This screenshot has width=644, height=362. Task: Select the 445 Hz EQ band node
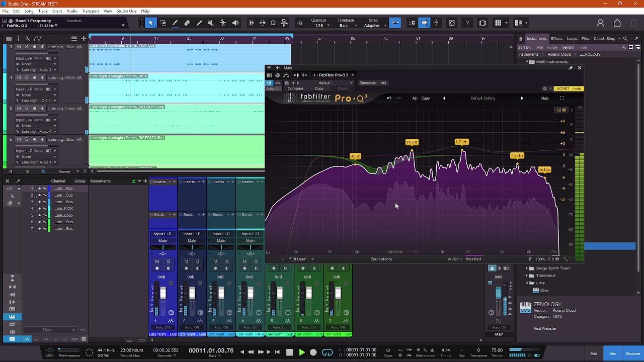(x=412, y=142)
